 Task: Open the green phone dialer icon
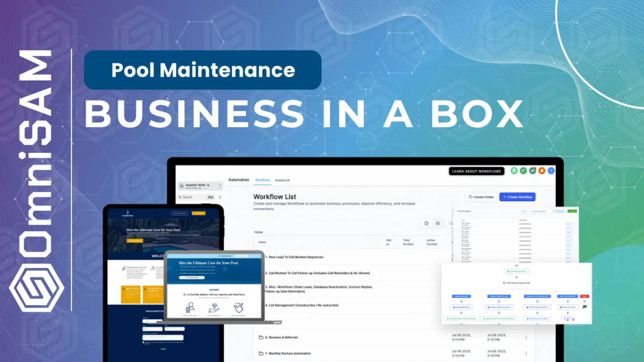click(523, 171)
